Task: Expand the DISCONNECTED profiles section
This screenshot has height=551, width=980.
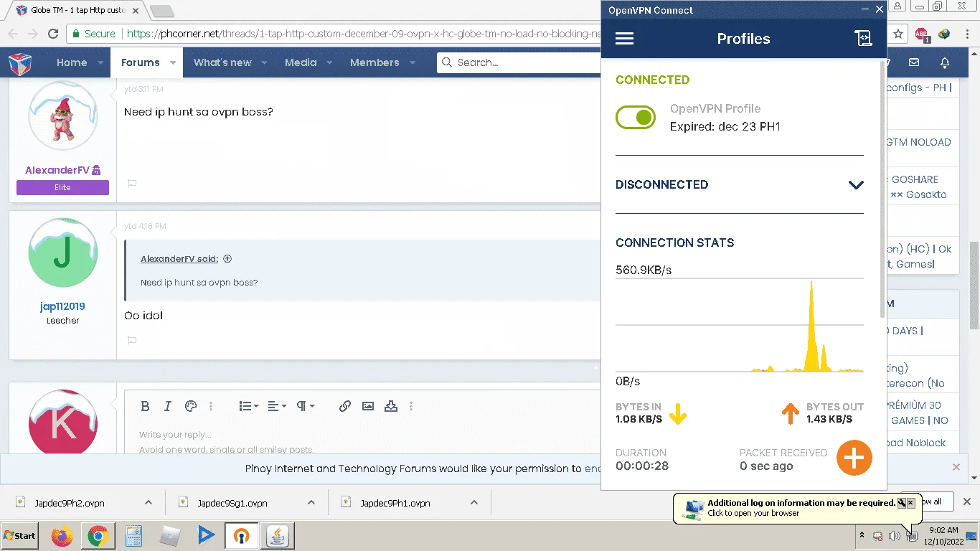Action: [856, 184]
